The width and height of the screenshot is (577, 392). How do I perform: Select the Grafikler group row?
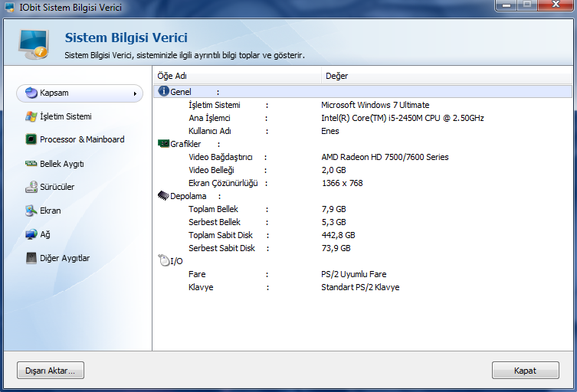[x=185, y=144]
